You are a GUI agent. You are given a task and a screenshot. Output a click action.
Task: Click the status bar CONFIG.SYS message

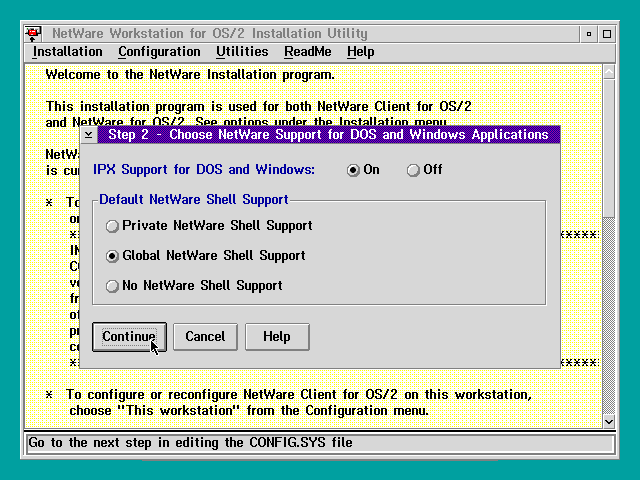pos(190,443)
